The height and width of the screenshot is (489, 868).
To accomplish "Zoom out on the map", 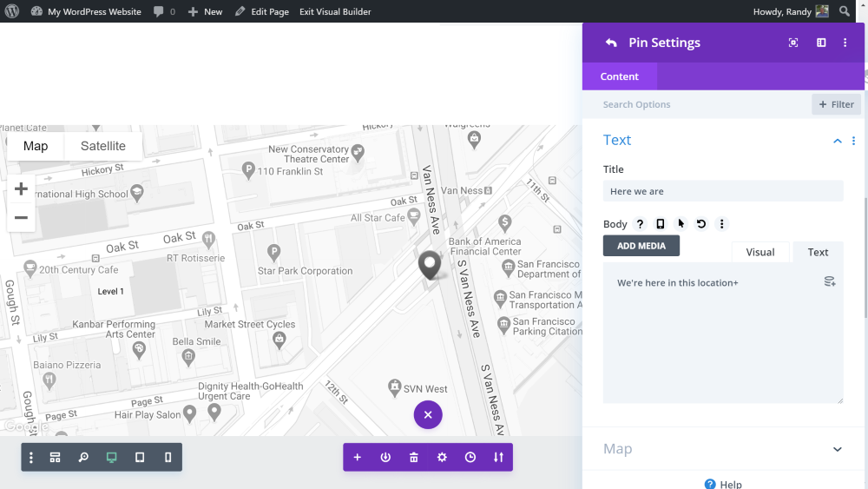I will point(21,218).
